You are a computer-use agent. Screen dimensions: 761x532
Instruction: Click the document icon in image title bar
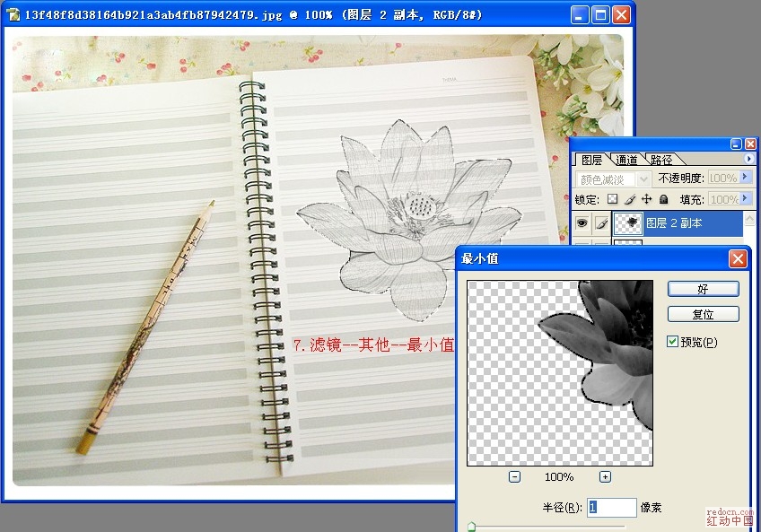13,15
